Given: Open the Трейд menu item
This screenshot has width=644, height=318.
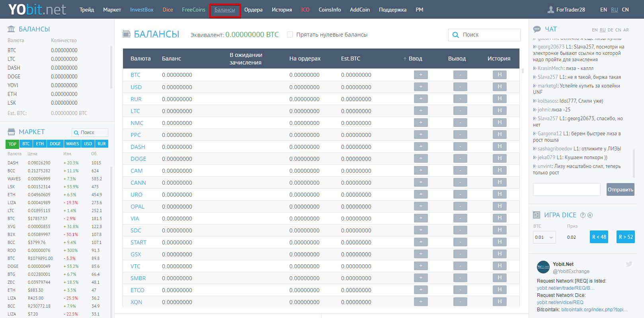Looking at the screenshot, I should (87, 10).
